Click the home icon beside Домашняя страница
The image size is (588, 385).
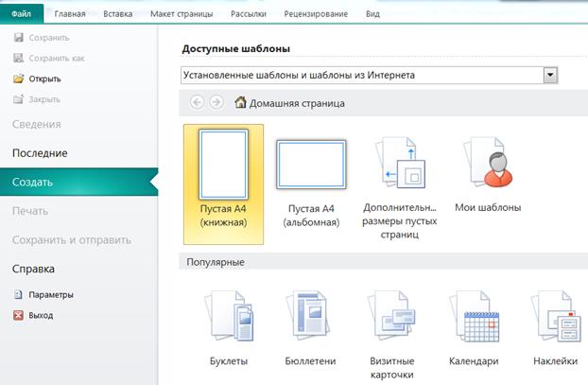240,102
